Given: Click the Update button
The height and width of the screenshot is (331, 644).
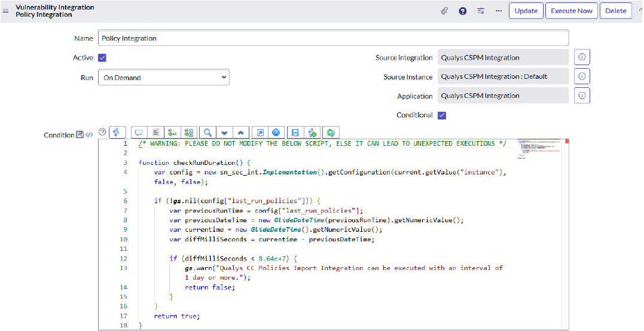Looking at the screenshot, I should [x=526, y=11].
